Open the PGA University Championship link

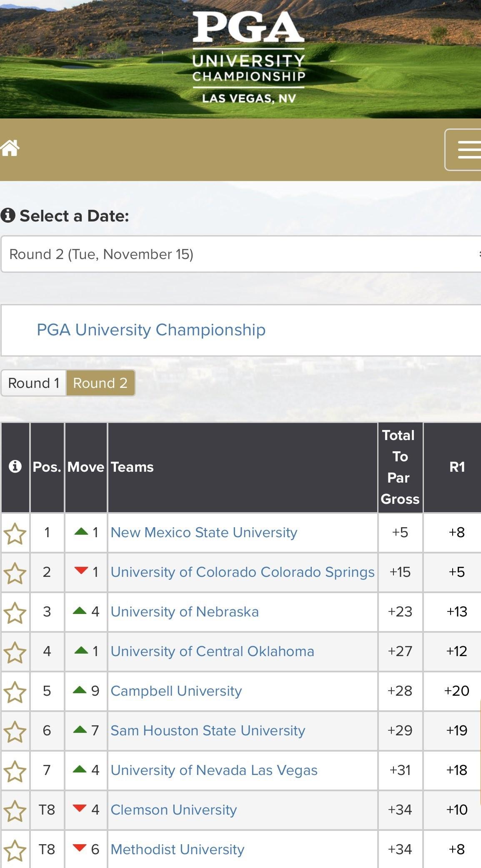click(x=151, y=330)
